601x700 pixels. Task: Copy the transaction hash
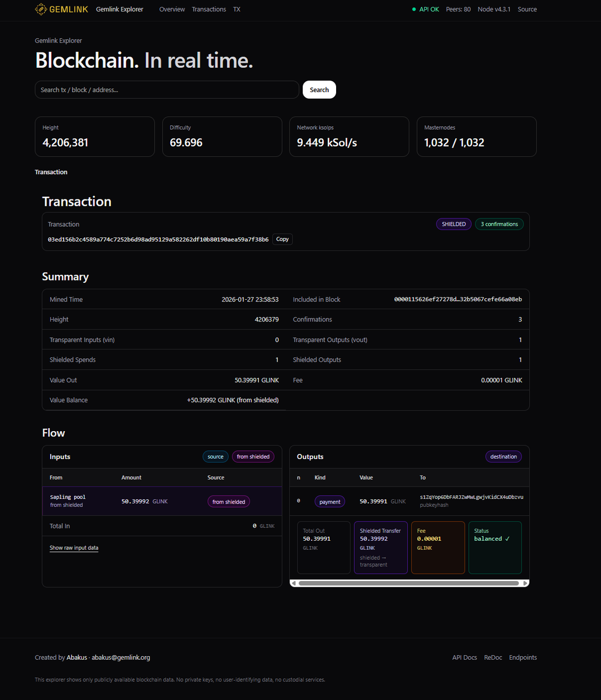click(x=282, y=239)
